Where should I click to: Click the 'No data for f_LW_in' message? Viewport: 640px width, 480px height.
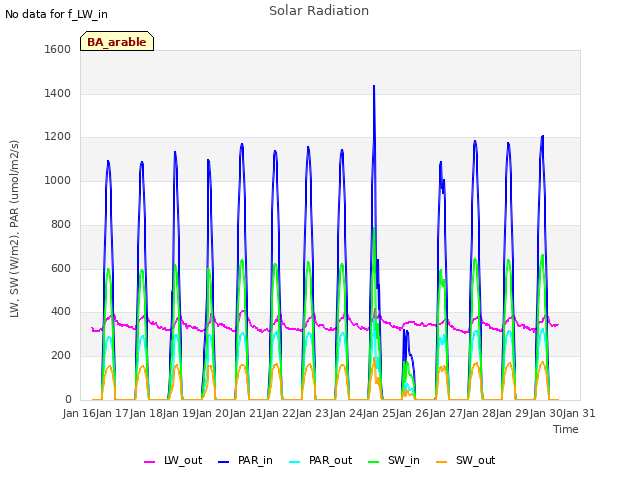(x=56, y=14)
